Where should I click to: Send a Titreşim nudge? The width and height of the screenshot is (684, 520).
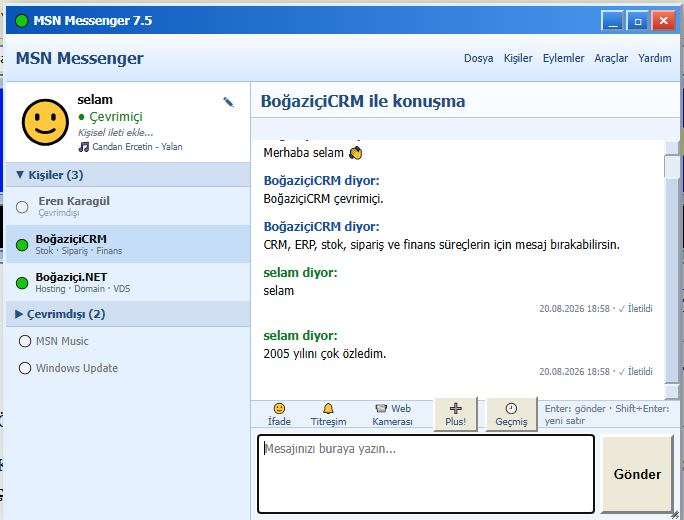328,414
